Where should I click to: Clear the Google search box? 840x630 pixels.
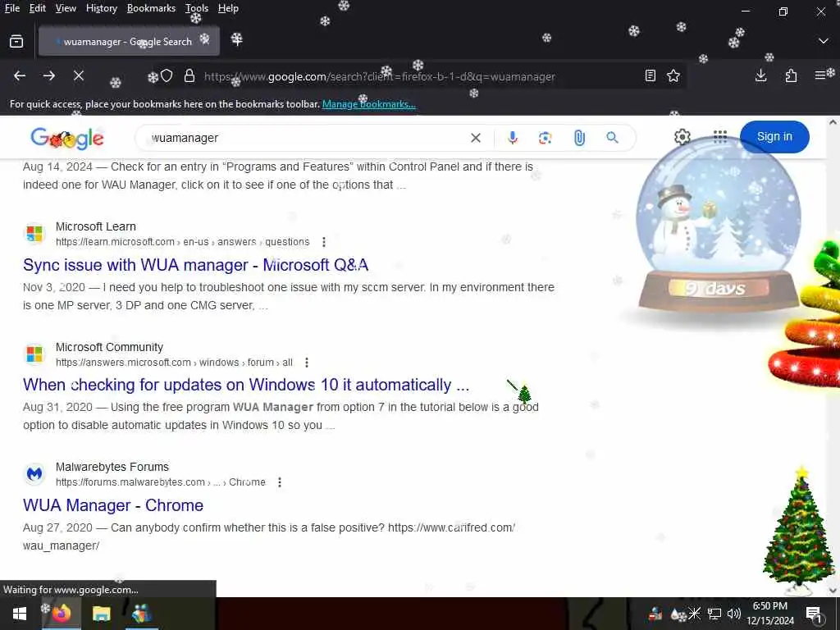(x=475, y=138)
